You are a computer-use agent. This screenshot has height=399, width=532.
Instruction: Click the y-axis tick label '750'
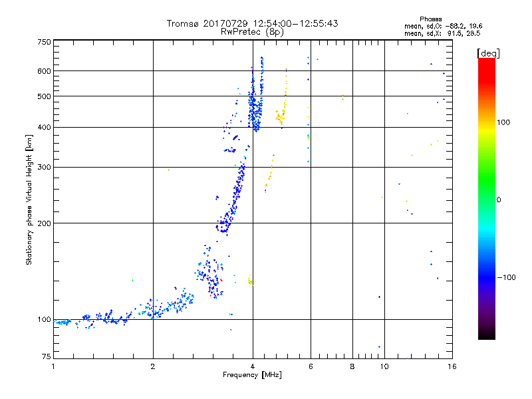point(44,42)
